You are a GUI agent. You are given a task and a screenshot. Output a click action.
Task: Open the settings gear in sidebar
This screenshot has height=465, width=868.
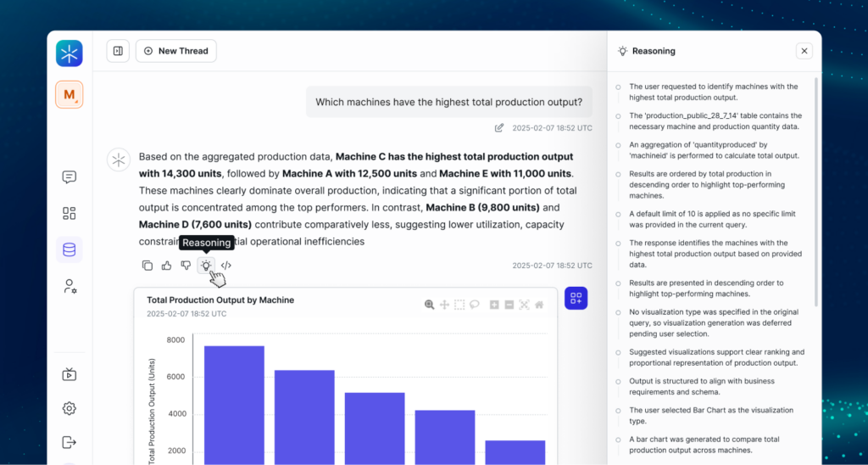[70, 408]
